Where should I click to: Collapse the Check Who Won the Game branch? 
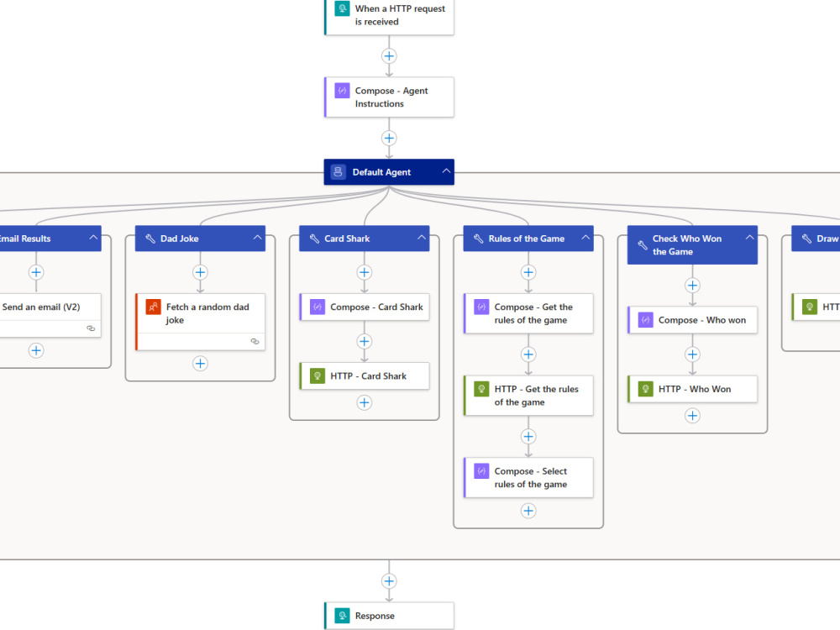point(749,238)
